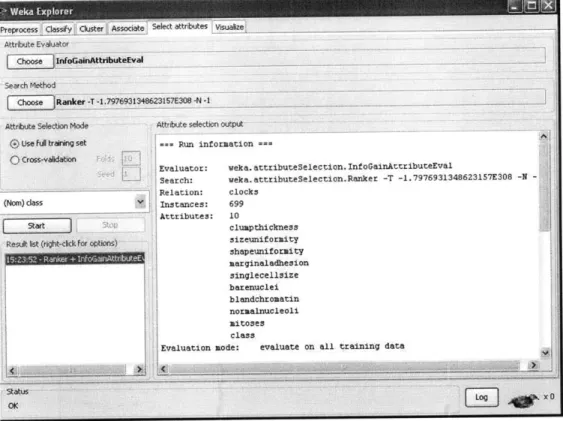Click the clumpthickness attribute text
The height and width of the screenshot is (421, 563).
264,228
